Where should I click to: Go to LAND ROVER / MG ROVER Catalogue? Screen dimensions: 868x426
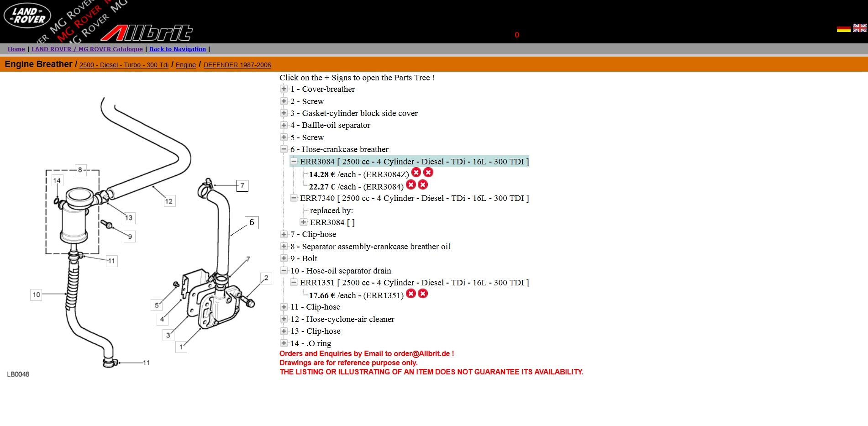click(x=87, y=49)
